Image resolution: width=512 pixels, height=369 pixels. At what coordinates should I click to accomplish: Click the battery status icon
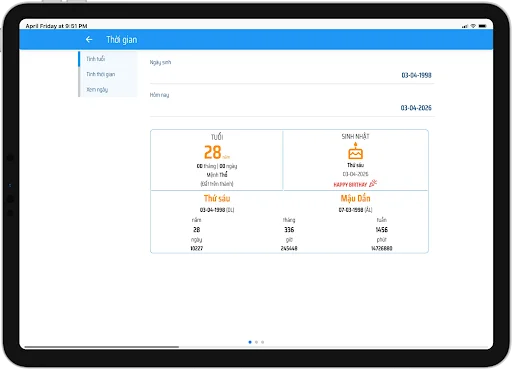click(x=482, y=26)
